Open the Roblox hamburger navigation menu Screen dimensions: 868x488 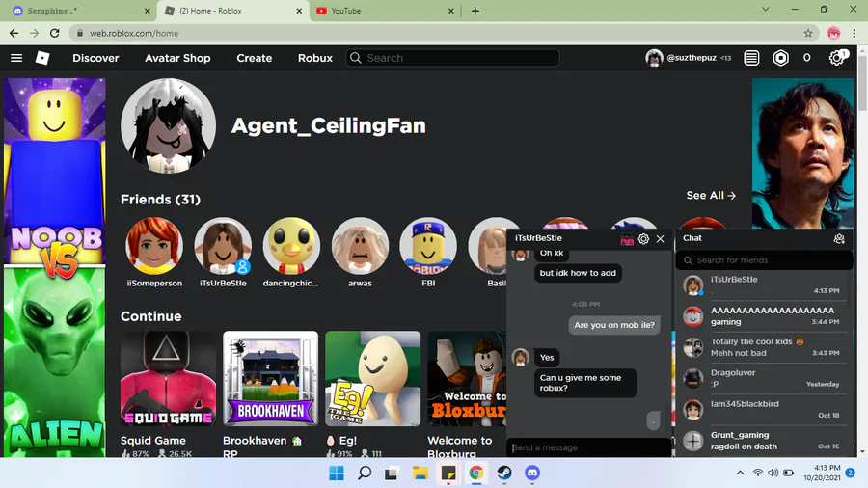coord(16,58)
